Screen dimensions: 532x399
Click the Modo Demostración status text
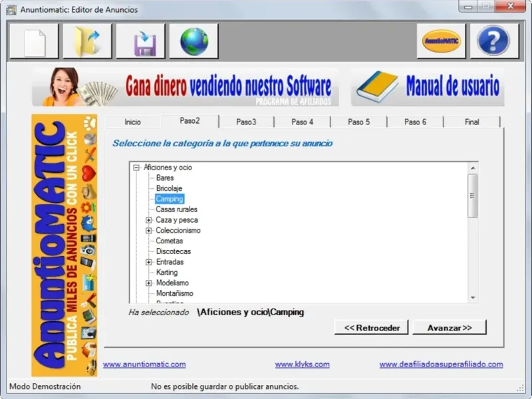pos(45,387)
